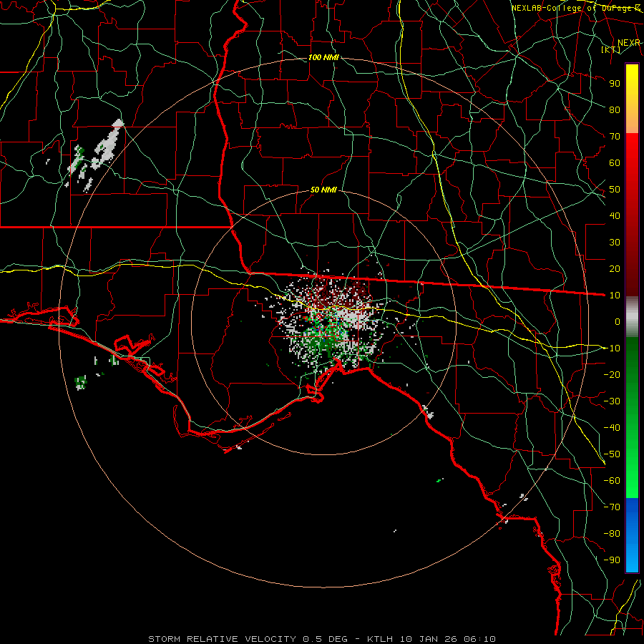Click the "06:10" time stamp

[x=479, y=639]
